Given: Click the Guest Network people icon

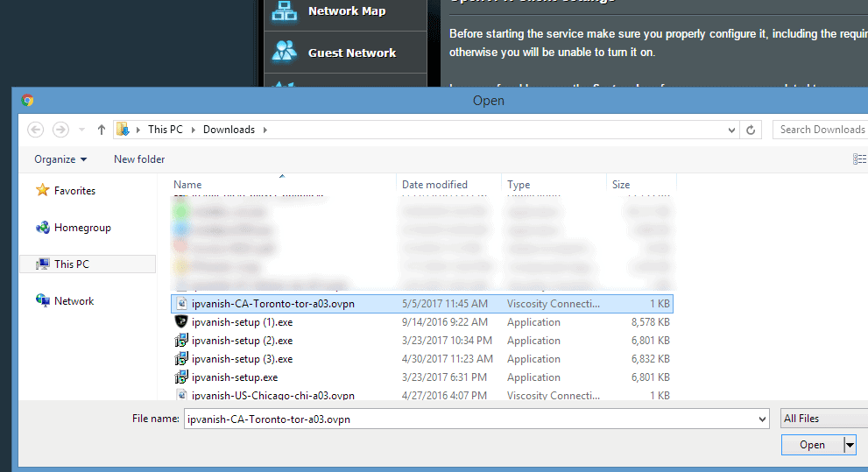Looking at the screenshot, I should click(x=285, y=52).
